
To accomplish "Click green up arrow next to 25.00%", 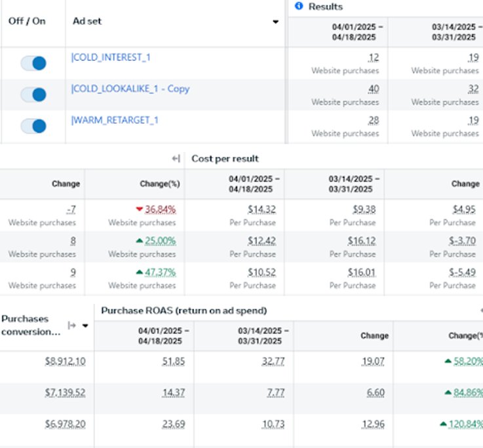I will pos(138,241).
